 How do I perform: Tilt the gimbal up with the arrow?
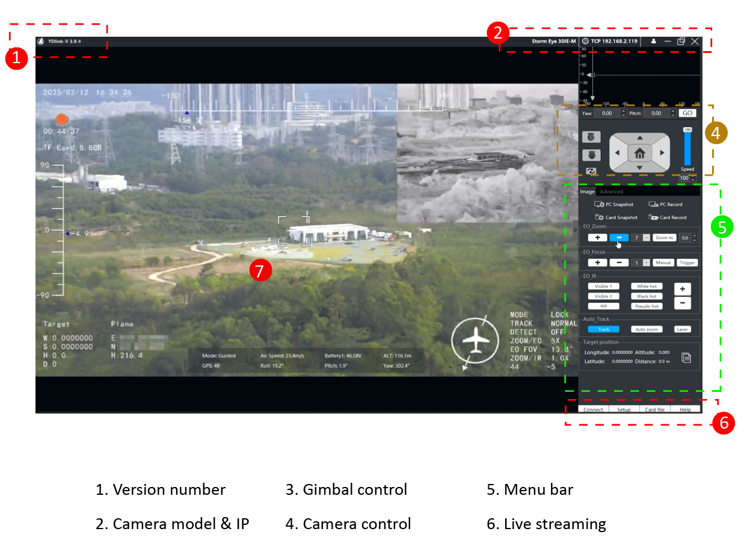[x=639, y=138]
